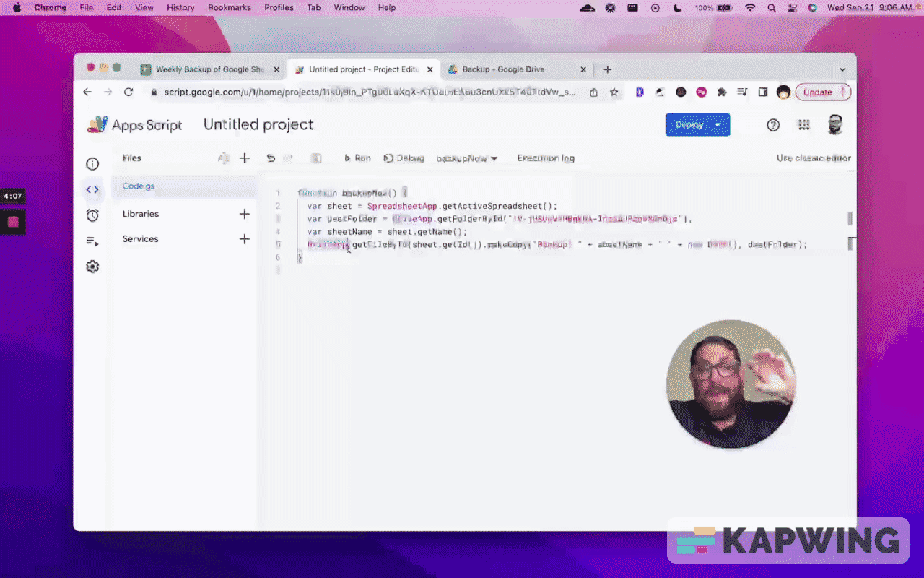Click code line with sheet.getName()
924x578 pixels.
(387, 232)
